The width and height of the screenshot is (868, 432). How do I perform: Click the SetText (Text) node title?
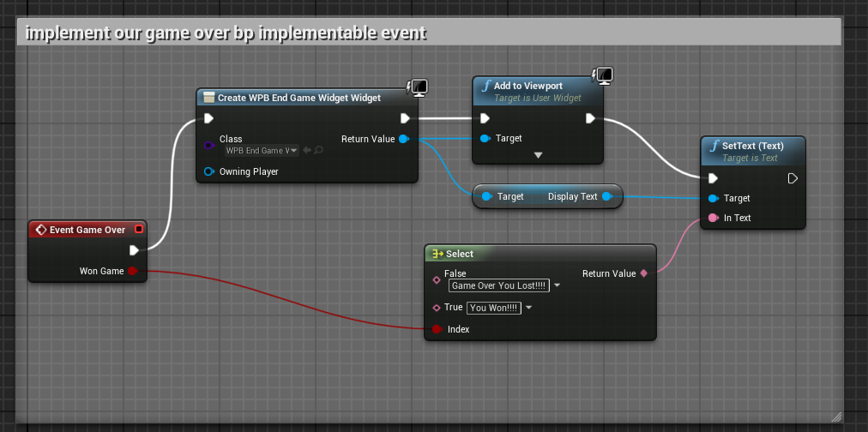click(x=753, y=146)
